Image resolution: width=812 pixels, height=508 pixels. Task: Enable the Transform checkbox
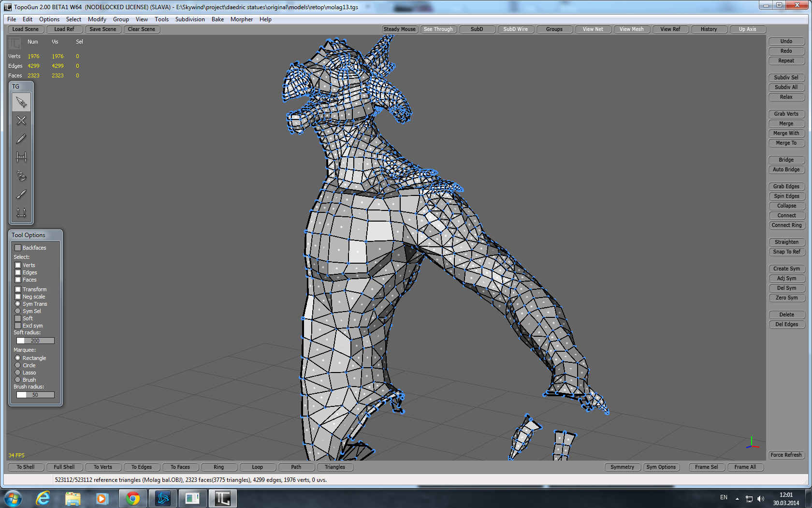[18, 289]
